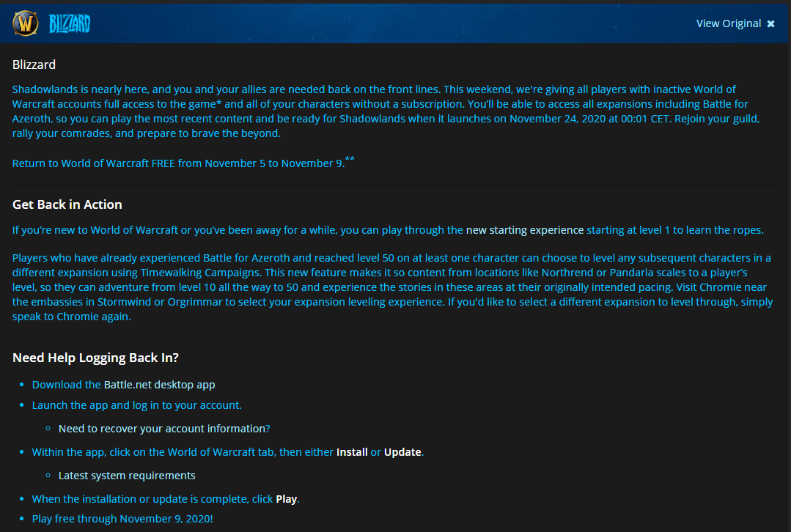Click the Return to World of Warcraft FREE line

coord(178,163)
